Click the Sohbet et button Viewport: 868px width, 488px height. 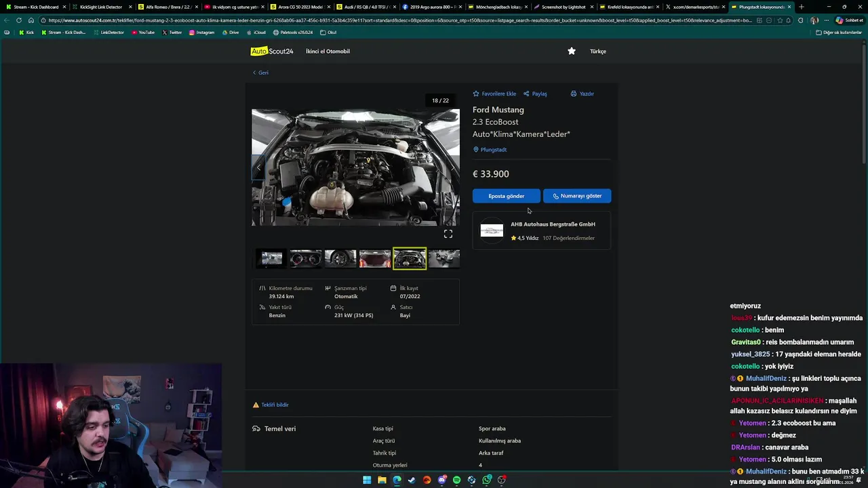[850, 20]
